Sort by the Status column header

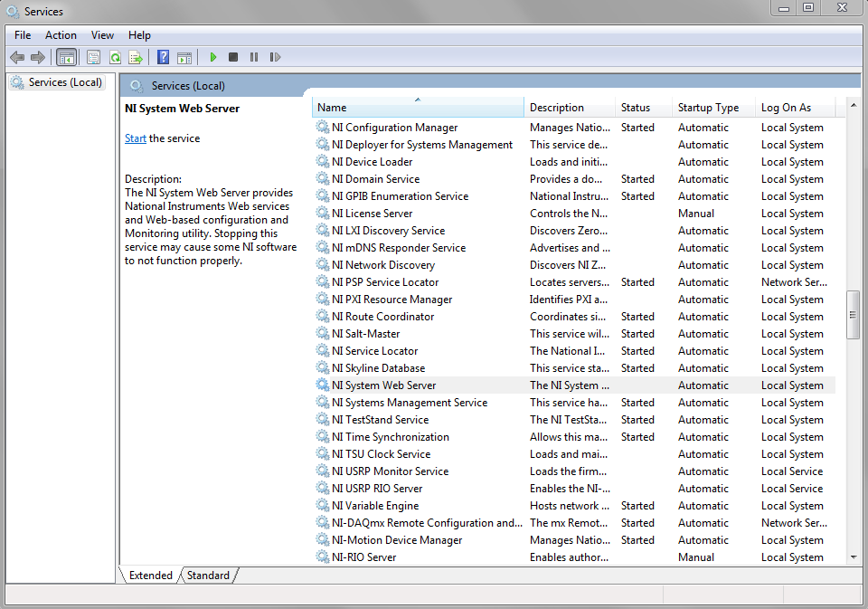tap(644, 108)
